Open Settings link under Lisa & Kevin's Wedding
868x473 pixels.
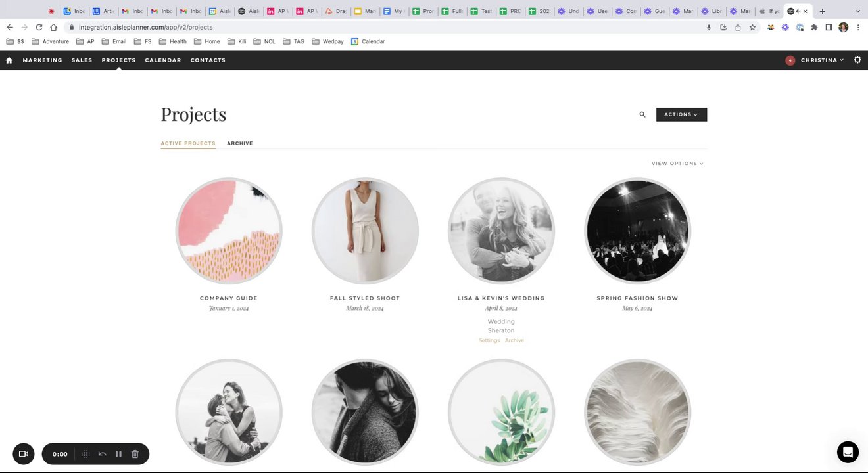489,340
